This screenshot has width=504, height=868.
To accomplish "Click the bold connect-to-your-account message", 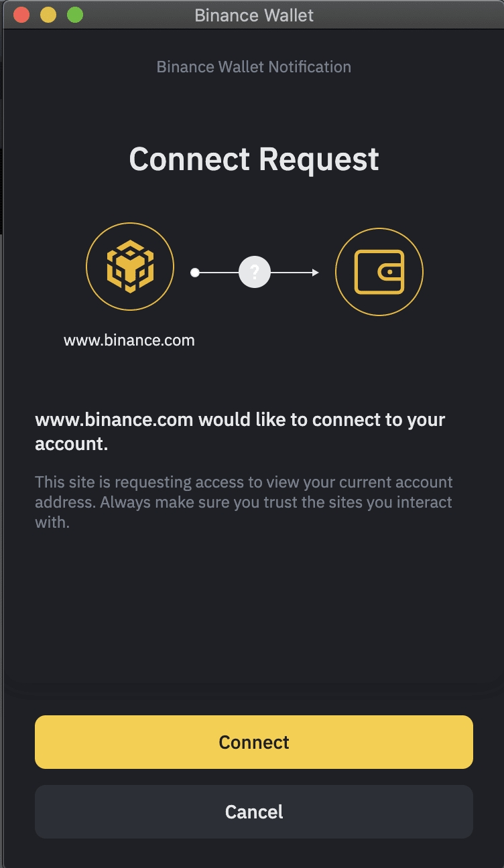I will (240, 432).
